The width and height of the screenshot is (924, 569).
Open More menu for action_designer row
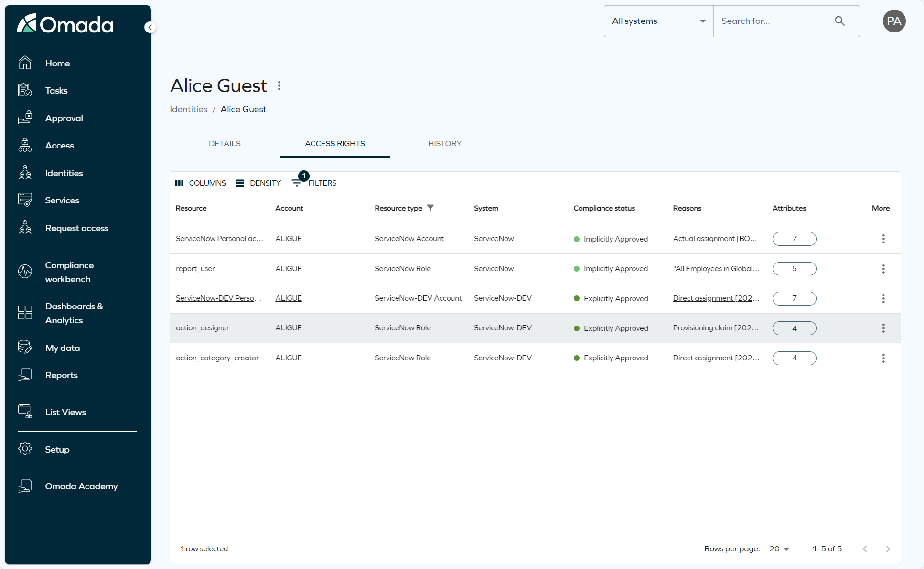pos(883,328)
